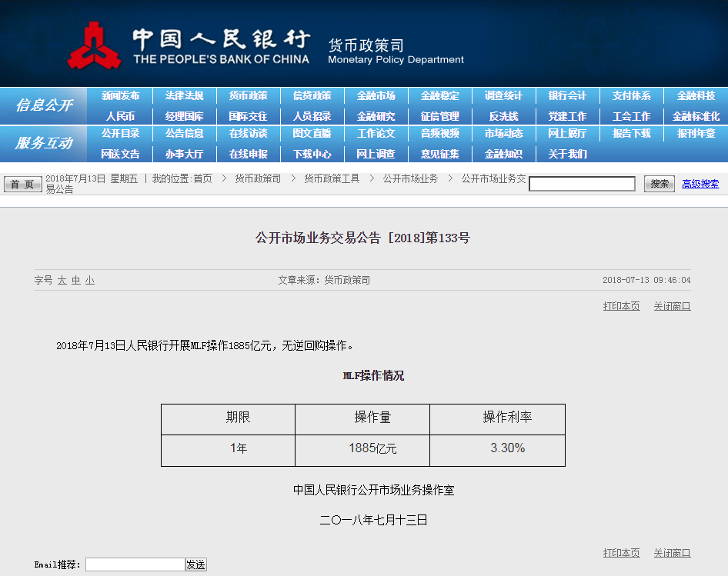This screenshot has height=576, width=728.
Task: Click the 搜索 search button
Action: (x=659, y=184)
